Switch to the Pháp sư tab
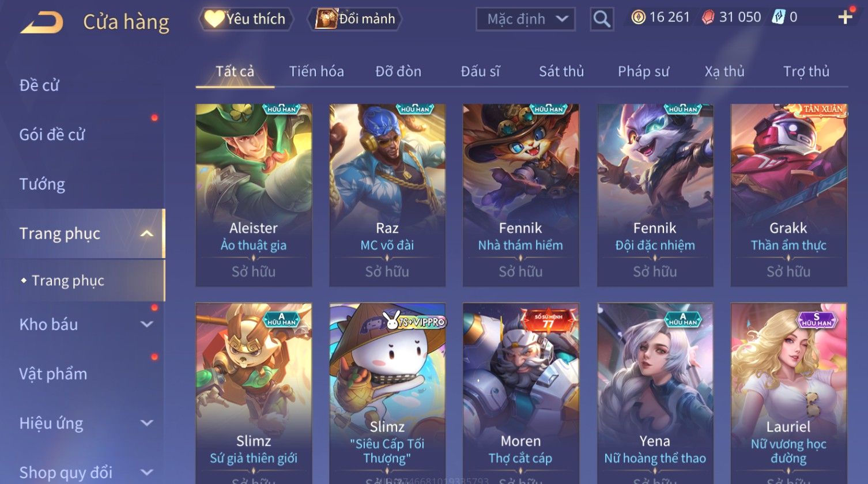 point(643,71)
